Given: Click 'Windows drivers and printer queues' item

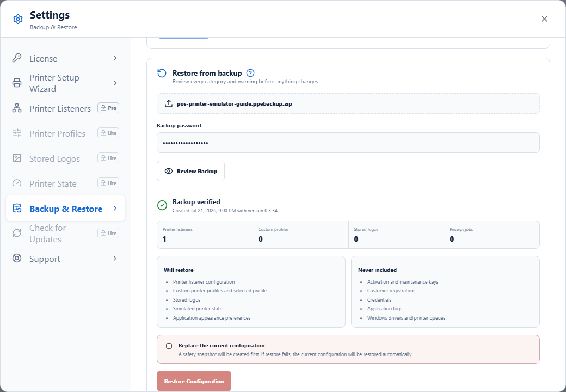Looking at the screenshot, I should tap(406, 317).
